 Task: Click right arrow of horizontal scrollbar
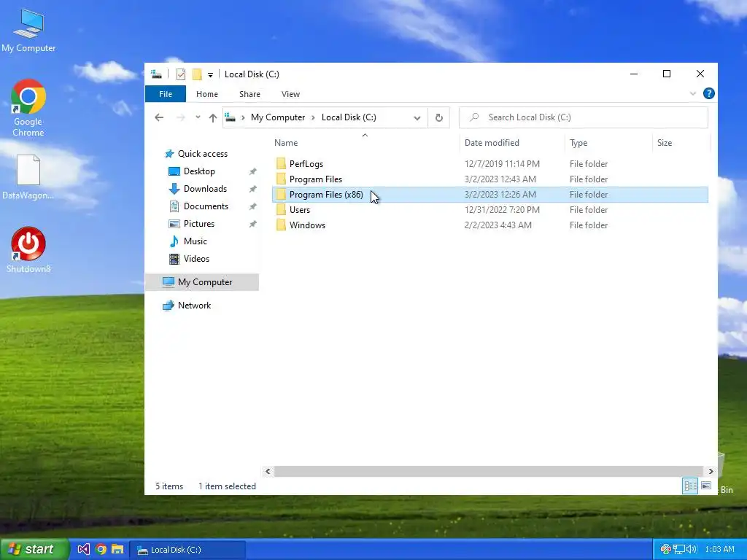[711, 472]
